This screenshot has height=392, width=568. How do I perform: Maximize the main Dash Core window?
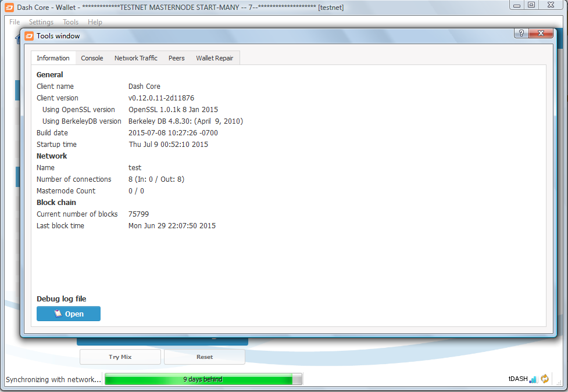pyautogui.click(x=531, y=5)
